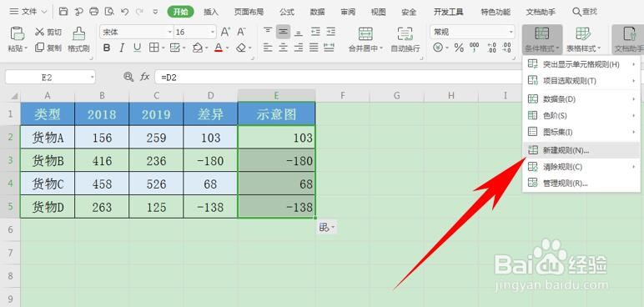Viewport: 644px width, 307px height.
Task: Switch to the 插入 tab
Action: tap(211, 12)
